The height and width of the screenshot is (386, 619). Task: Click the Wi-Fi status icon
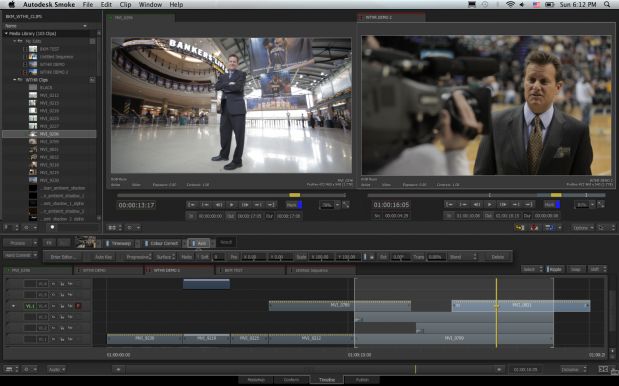[510, 5]
